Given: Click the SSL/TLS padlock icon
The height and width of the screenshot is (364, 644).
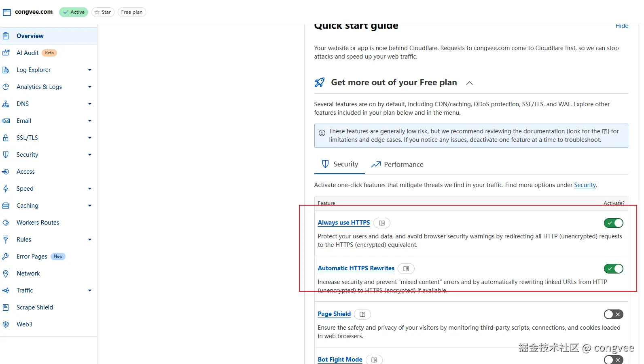Looking at the screenshot, I should [x=6, y=138].
